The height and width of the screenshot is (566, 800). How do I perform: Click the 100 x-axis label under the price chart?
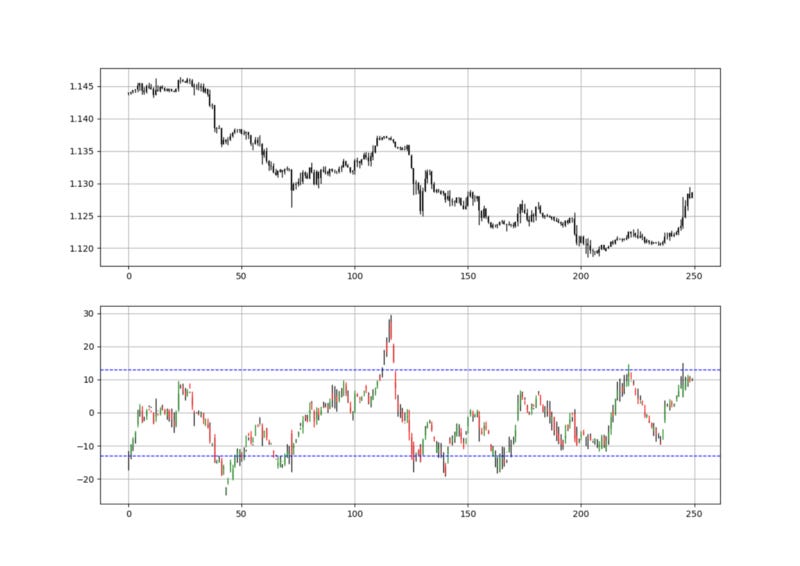(x=355, y=276)
